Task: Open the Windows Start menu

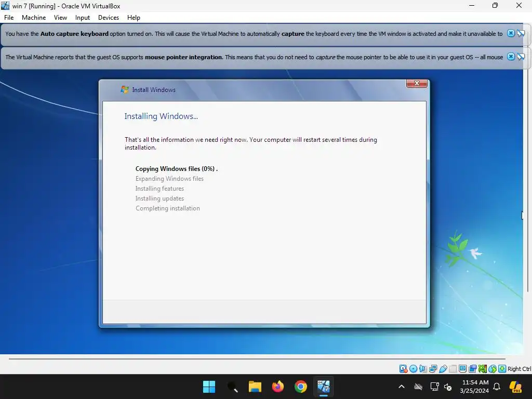Action: [x=209, y=387]
